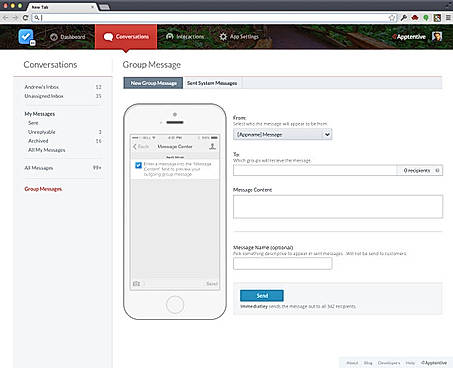Open Sent under My Messages

(x=33, y=123)
